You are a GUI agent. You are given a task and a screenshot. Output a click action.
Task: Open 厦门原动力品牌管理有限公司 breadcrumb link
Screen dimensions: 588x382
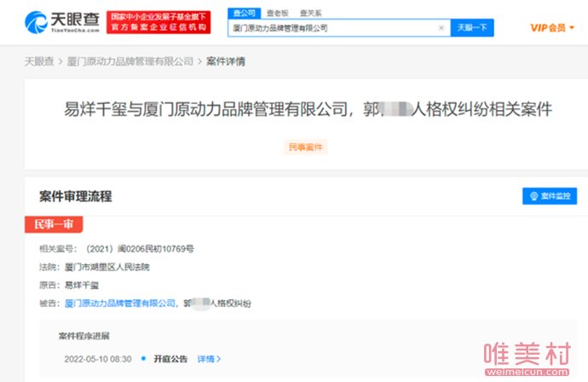tap(130, 61)
